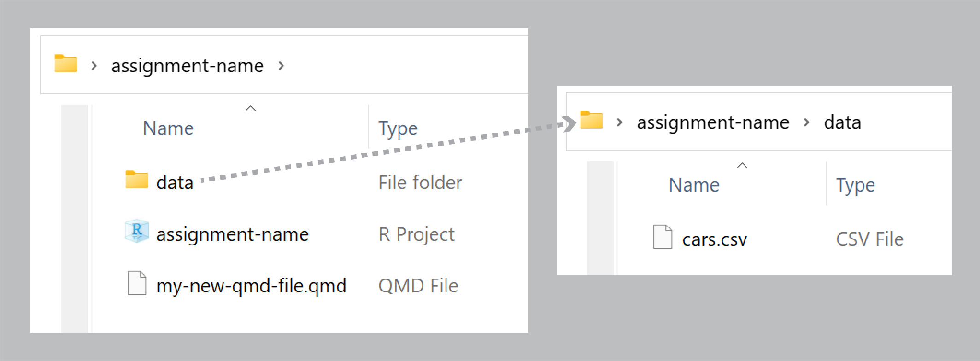Screen dimensions: 980x361
Task: Click the data folder icon in file list
Action: coord(136,180)
